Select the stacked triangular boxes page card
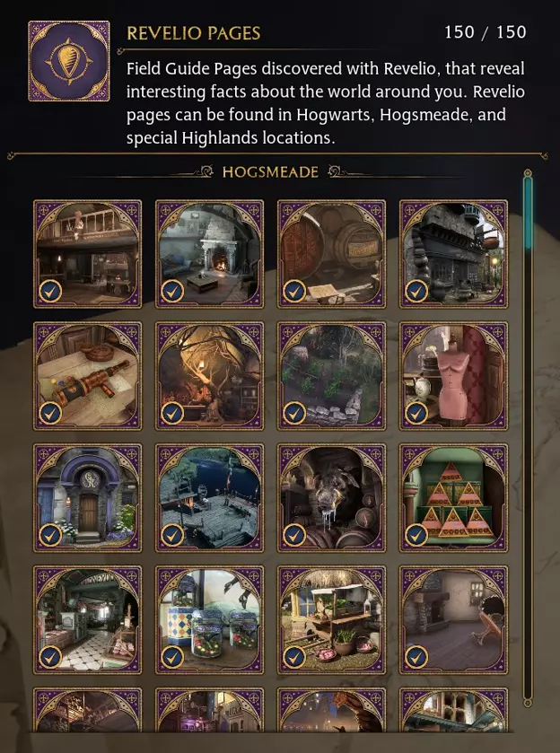 [453, 498]
